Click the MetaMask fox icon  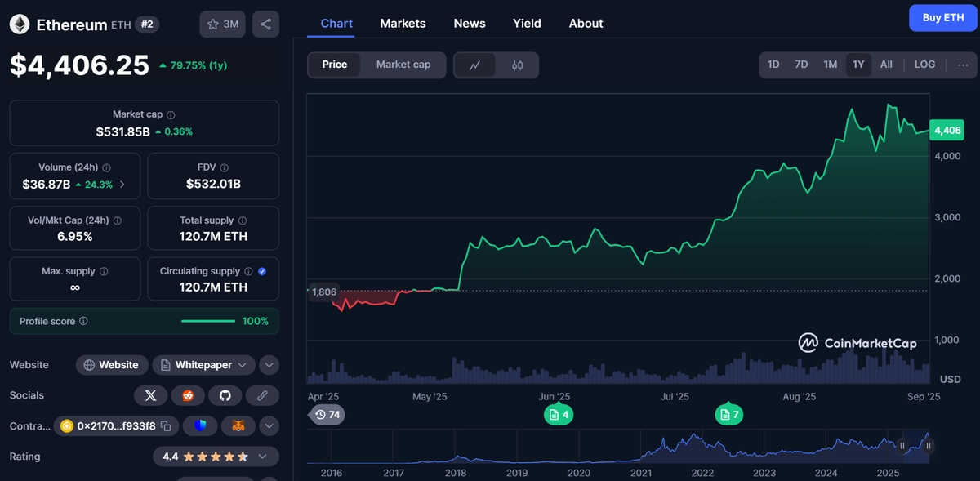coord(238,425)
